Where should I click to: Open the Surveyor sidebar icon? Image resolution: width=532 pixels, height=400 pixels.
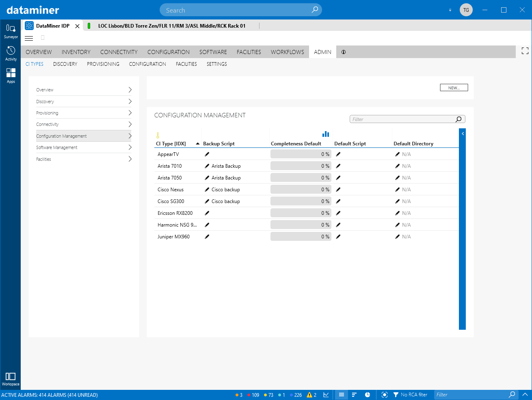point(11,31)
